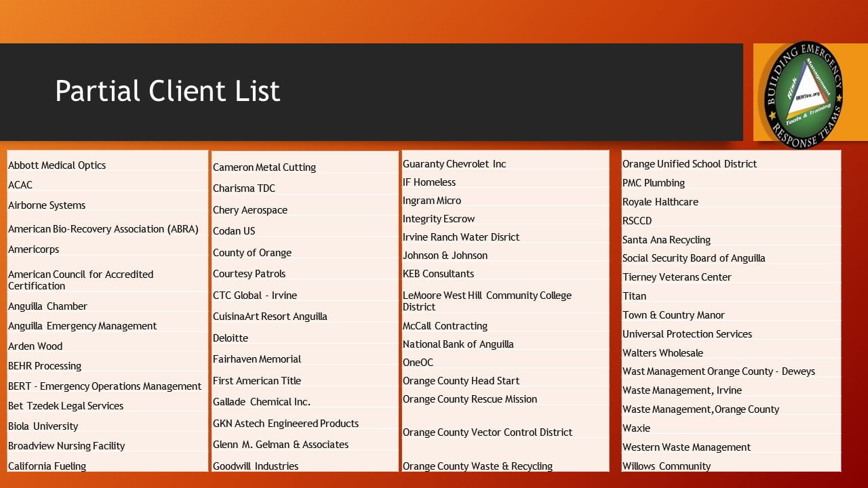Click Wast Management Orange County - Deweys
Image resolution: width=868 pixels, height=488 pixels.
tap(719, 371)
